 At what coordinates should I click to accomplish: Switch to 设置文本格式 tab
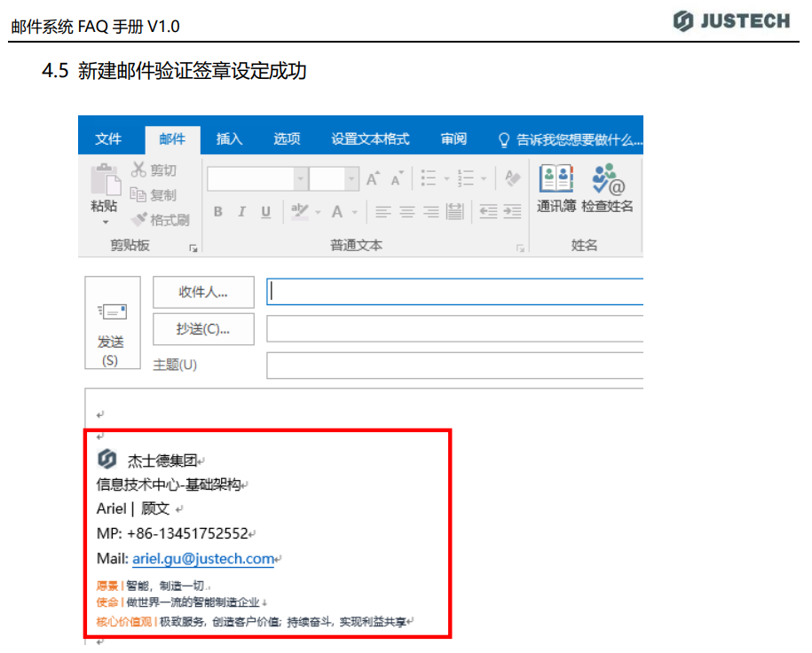coord(370,138)
